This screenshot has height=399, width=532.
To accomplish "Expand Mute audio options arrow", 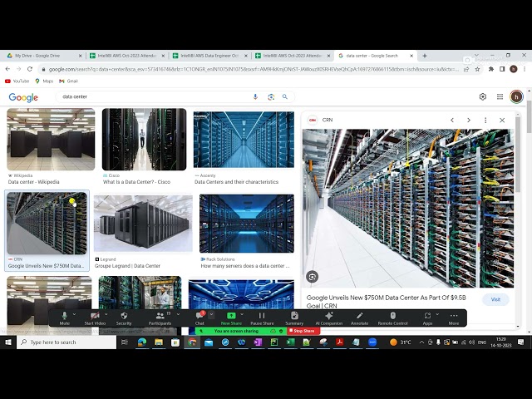I will pos(74,314).
